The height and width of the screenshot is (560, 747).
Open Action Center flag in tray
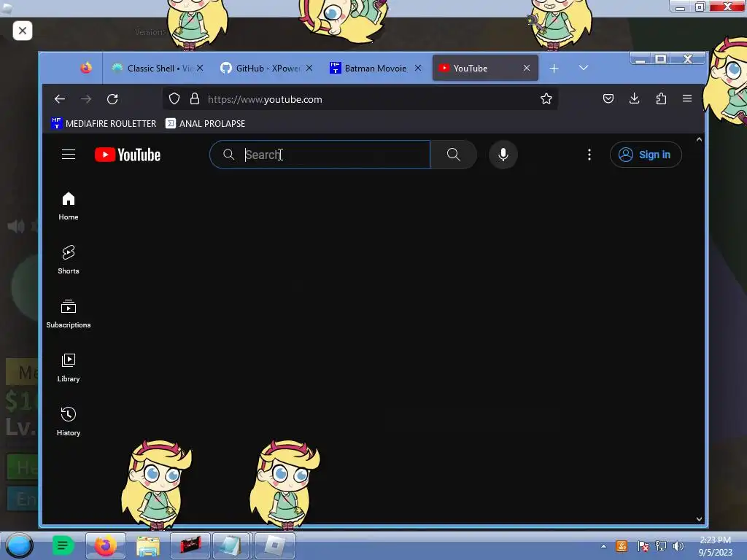click(643, 546)
